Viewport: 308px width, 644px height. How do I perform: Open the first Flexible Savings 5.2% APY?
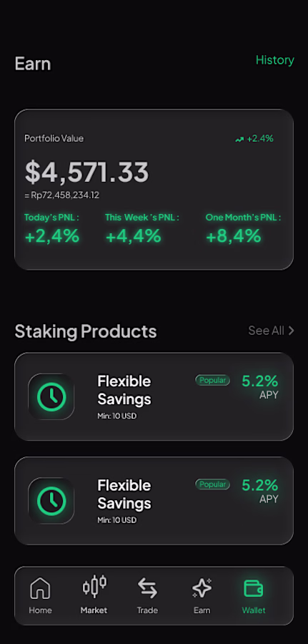(x=259, y=386)
